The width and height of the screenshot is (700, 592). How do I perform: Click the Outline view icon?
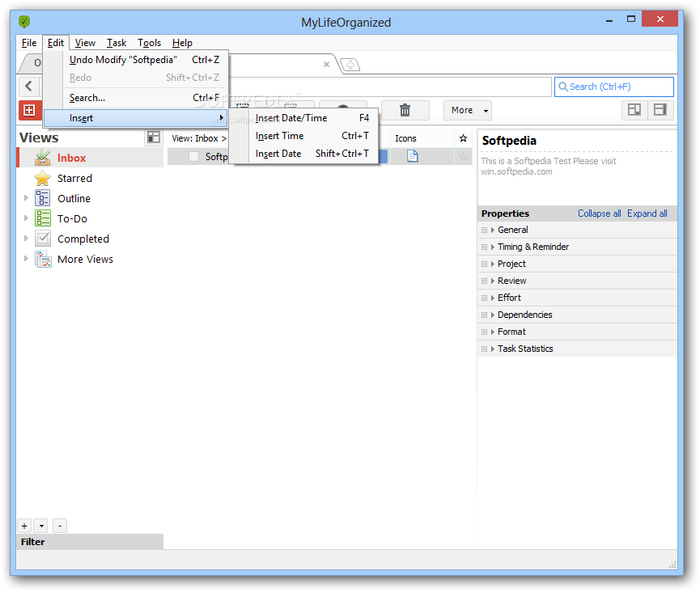(x=42, y=198)
